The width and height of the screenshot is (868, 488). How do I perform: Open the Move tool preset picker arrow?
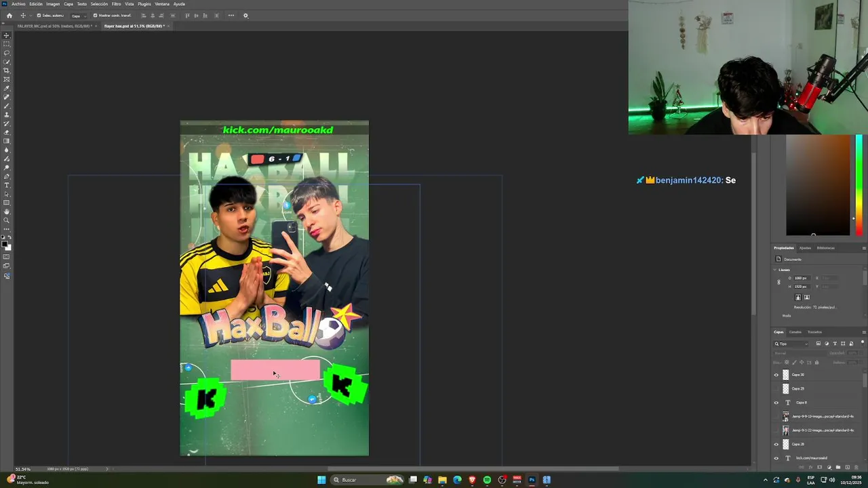pyautogui.click(x=30, y=16)
